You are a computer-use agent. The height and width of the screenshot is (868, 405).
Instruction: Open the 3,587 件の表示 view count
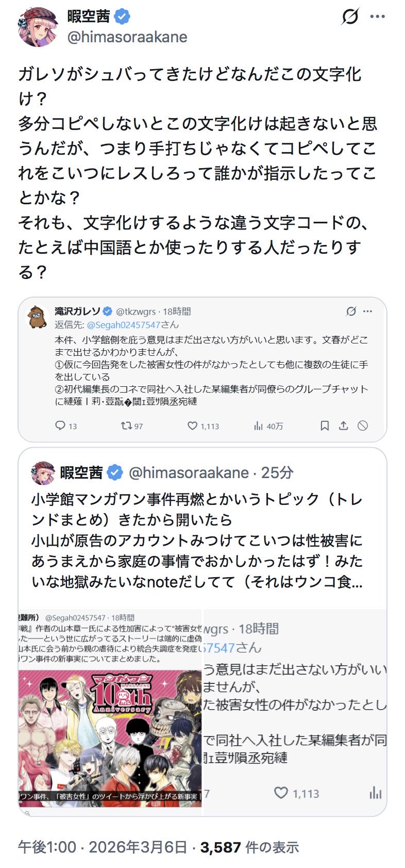[249, 847]
